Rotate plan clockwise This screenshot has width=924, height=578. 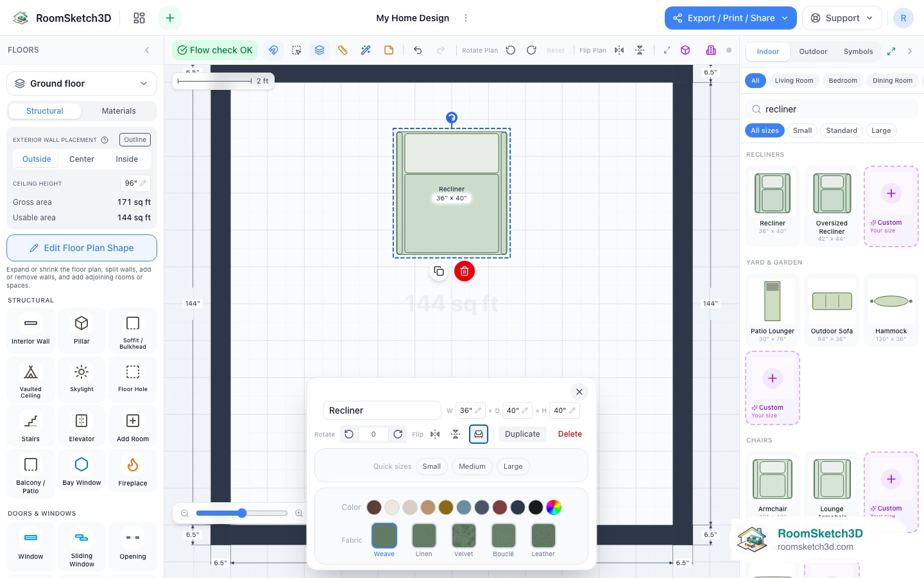pos(531,50)
